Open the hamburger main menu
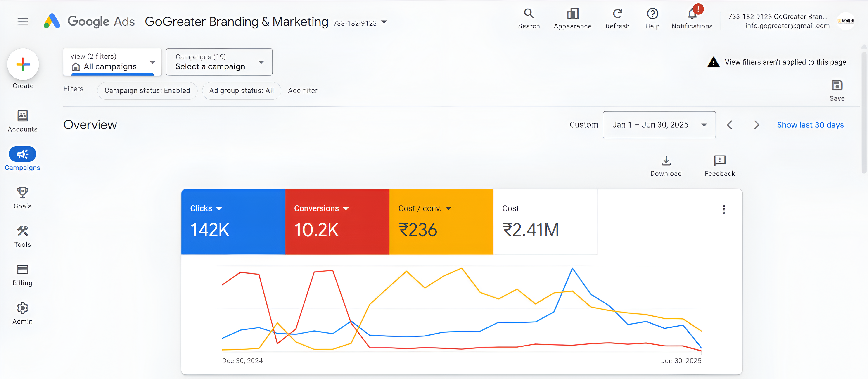Viewport: 868px width, 379px height. point(23,21)
